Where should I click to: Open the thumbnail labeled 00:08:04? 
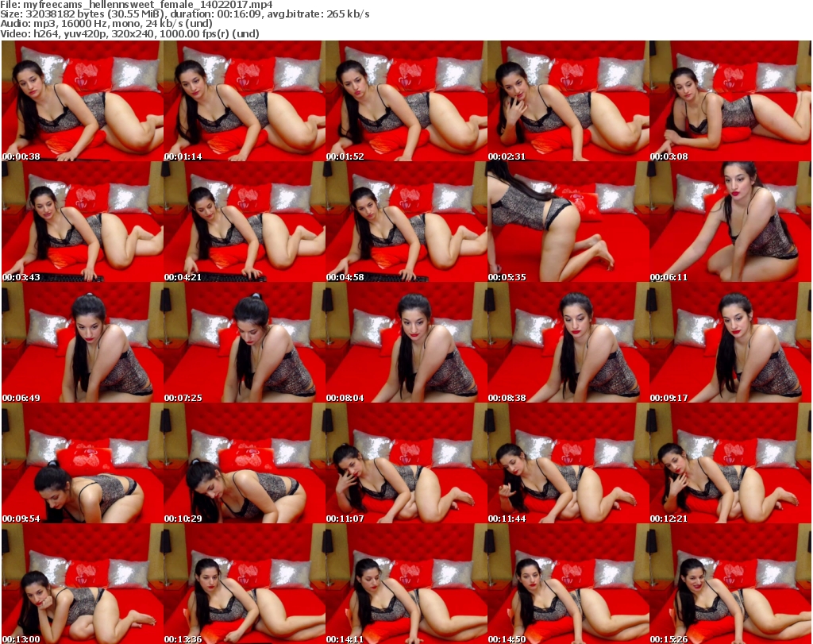click(406, 342)
